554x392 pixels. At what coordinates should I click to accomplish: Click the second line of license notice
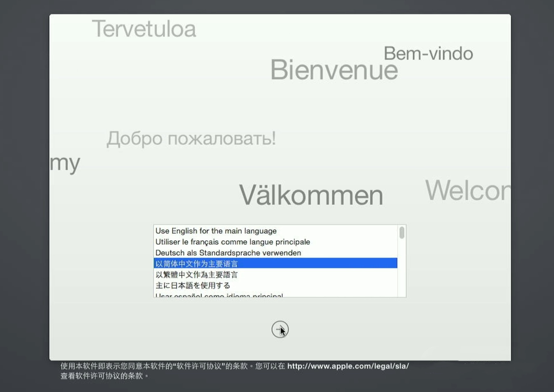104,376
